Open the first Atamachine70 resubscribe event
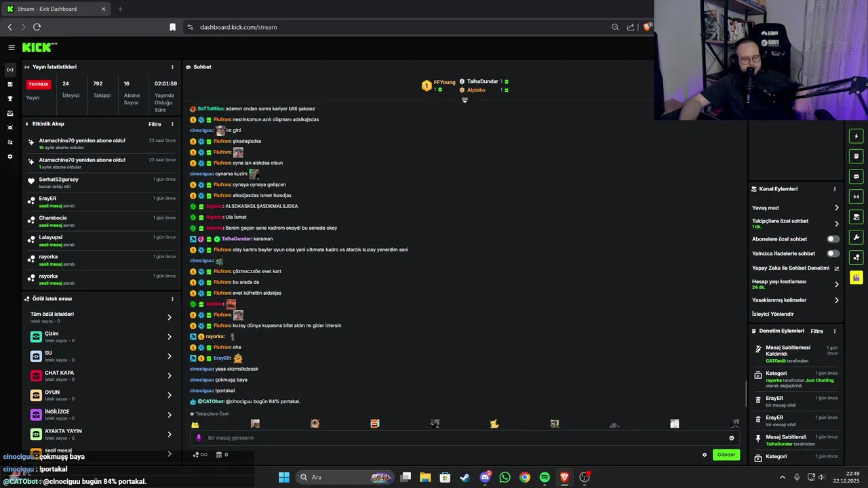Viewport: 868px width, 488px height. tap(101, 144)
